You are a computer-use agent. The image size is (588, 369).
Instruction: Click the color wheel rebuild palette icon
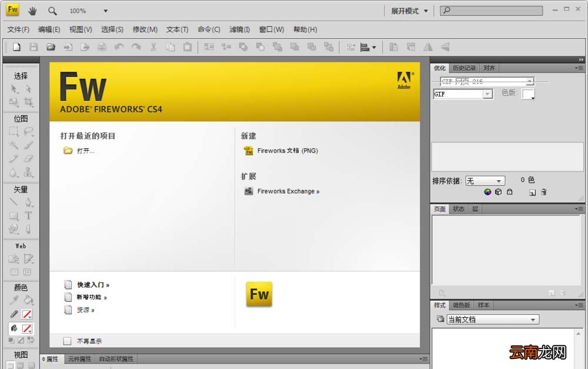coord(487,192)
